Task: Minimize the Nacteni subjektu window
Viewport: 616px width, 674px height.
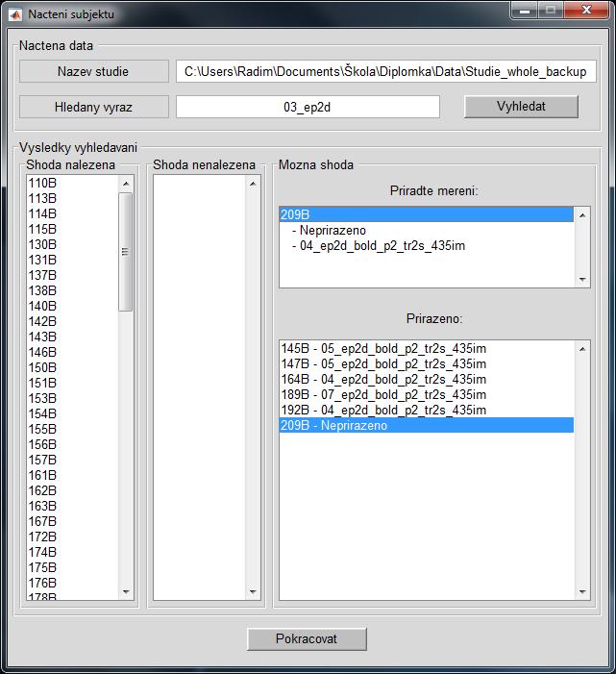Action: pyautogui.click(x=524, y=11)
